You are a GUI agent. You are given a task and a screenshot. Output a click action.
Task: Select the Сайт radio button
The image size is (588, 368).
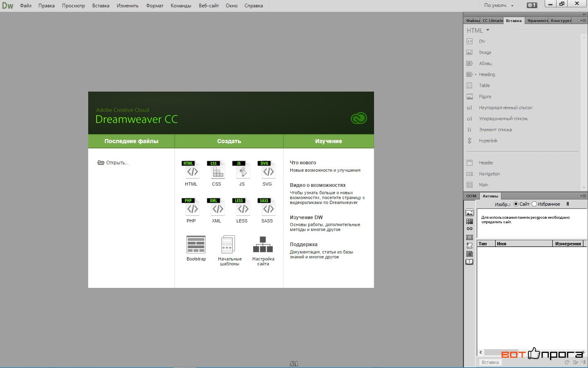(x=516, y=204)
